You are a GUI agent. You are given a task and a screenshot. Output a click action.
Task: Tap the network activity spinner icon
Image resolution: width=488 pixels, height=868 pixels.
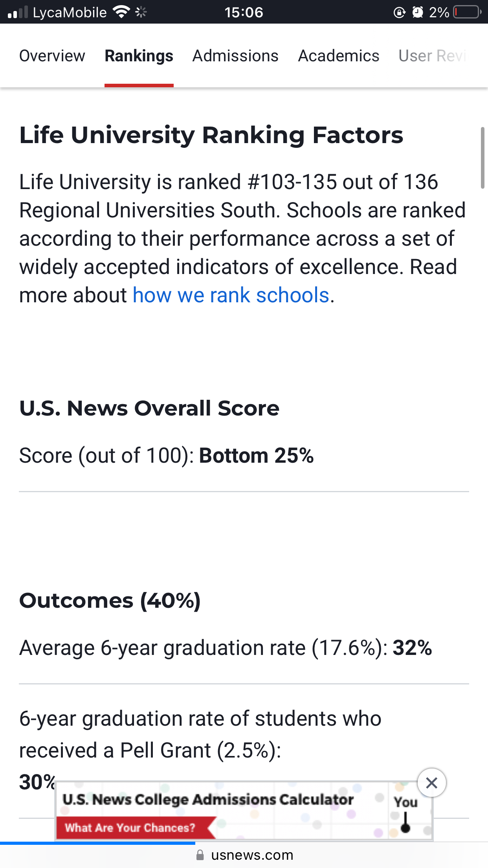[x=141, y=12]
